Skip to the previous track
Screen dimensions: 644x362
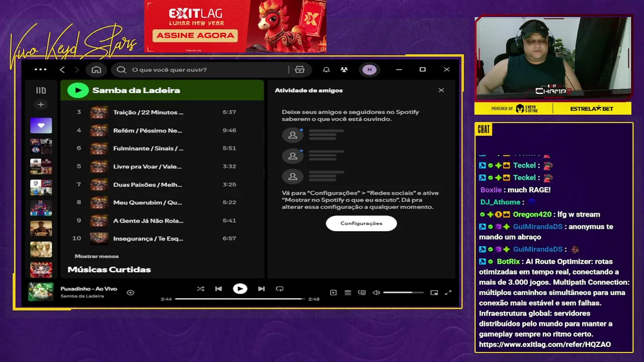coord(218,289)
